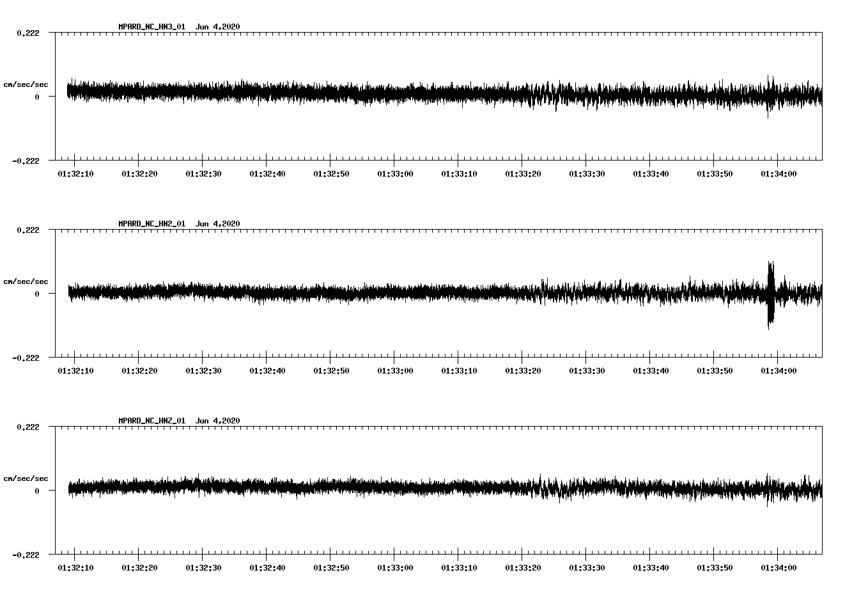The width and height of the screenshot is (868, 591).
Task: Click the cm/sec/sec unit label on HNZ plot
Action: [26, 478]
